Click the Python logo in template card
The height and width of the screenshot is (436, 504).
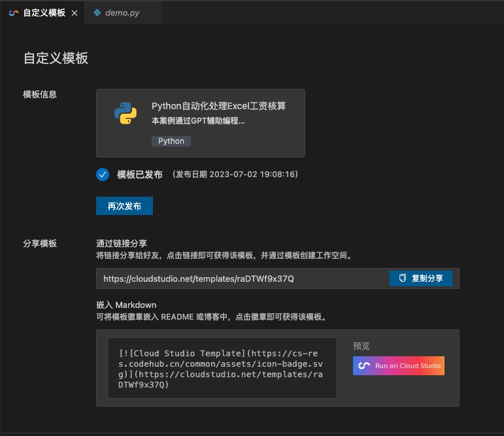coord(126,113)
